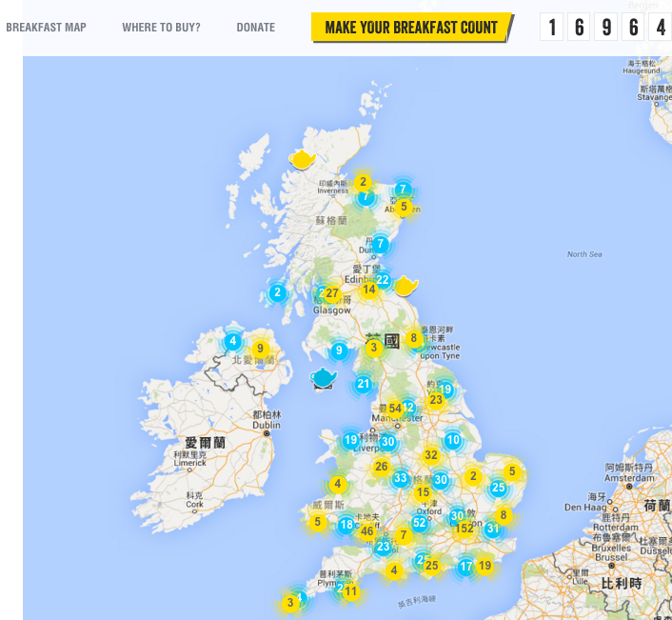Open the Breakfast Map menu item
The width and height of the screenshot is (672, 620).
[46, 28]
